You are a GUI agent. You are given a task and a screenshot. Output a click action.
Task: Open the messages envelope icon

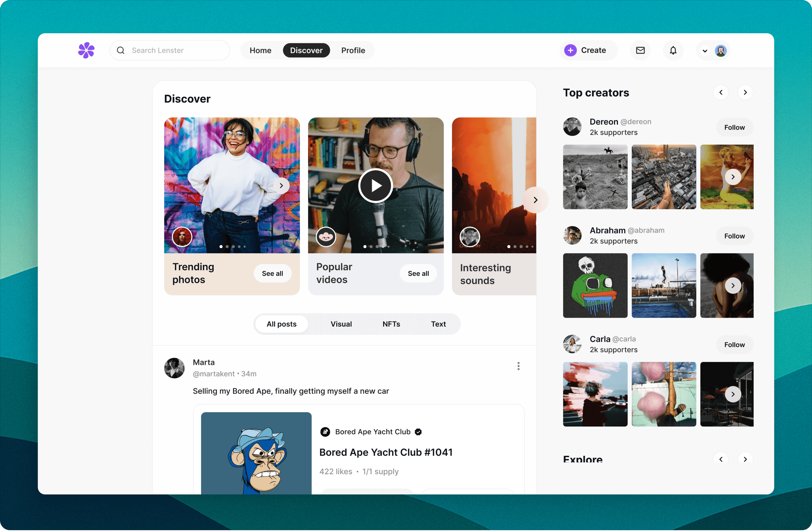click(640, 50)
